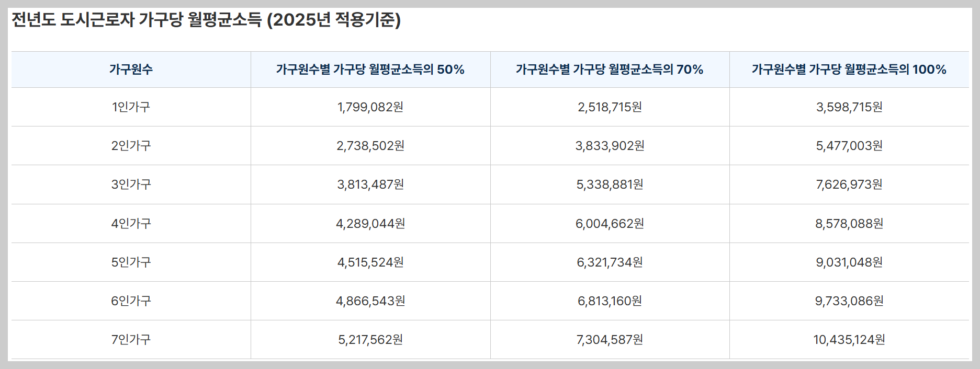The height and width of the screenshot is (369, 980).
Task: Select the cell '3,813,487원'
Action: coord(370,184)
